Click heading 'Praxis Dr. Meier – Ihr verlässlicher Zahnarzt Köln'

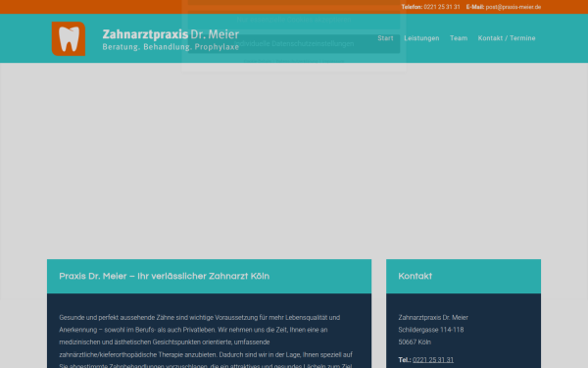(x=165, y=276)
